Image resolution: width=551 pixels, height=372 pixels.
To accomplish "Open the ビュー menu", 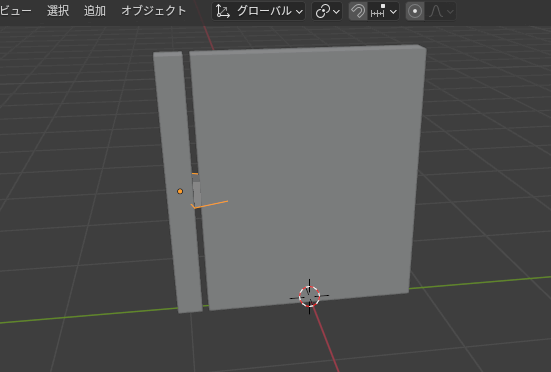I will 15,11.
